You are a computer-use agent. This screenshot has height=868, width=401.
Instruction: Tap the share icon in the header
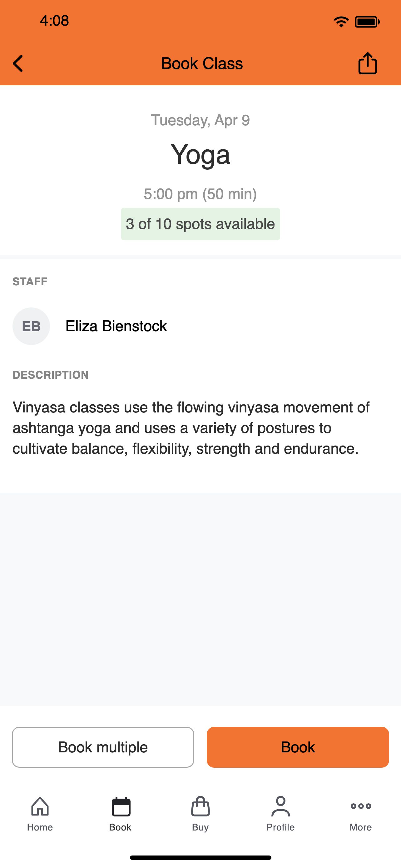(367, 63)
